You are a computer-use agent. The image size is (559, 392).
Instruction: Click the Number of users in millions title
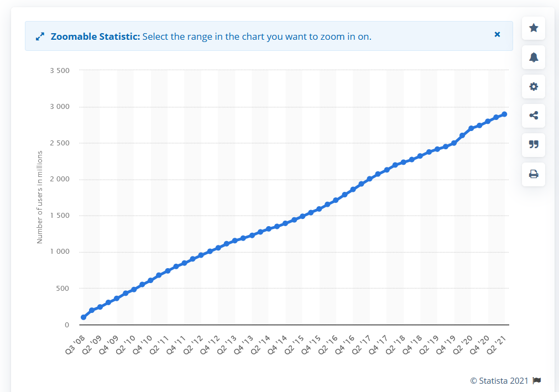tap(40, 197)
